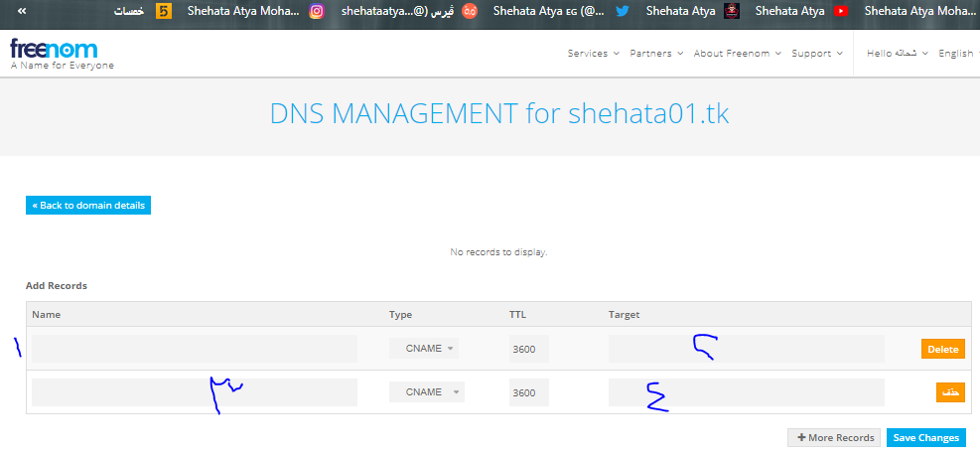This screenshot has height=457, width=980.
Task: Click More Records button
Action: (x=834, y=437)
